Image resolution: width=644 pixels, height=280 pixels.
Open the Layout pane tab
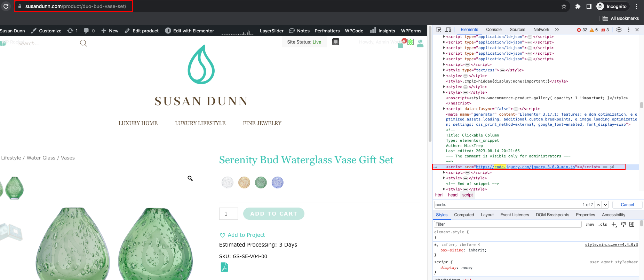point(487,215)
